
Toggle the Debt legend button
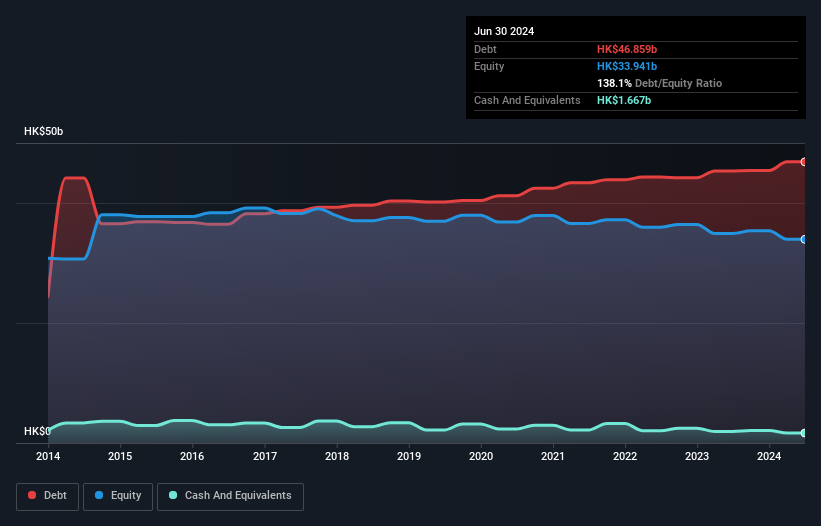(48, 496)
